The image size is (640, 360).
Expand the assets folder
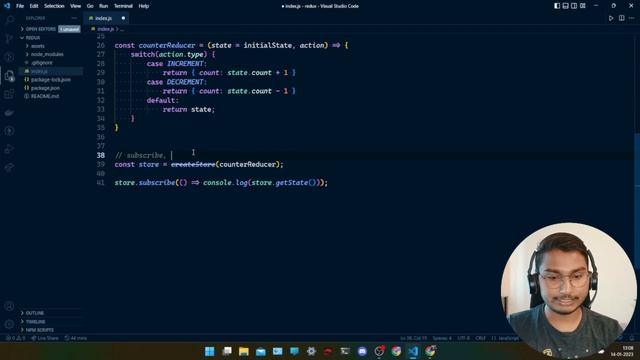tap(38, 46)
